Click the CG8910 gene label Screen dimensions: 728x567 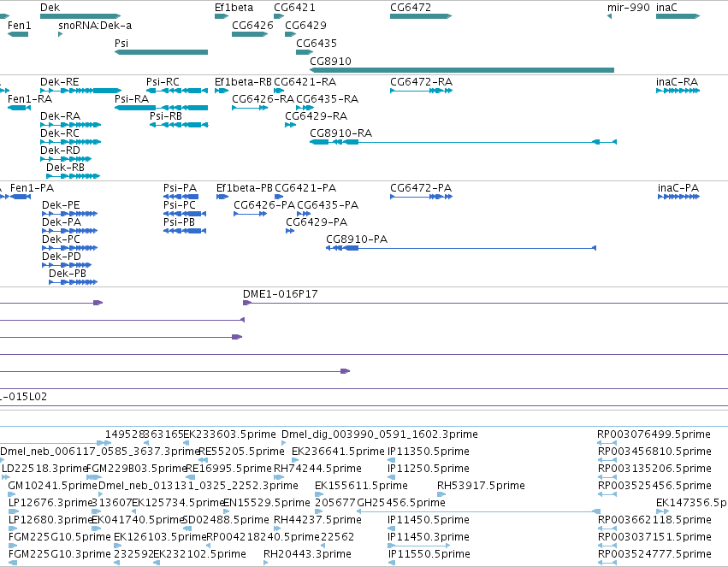pyautogui.click(x=330, y=62)
